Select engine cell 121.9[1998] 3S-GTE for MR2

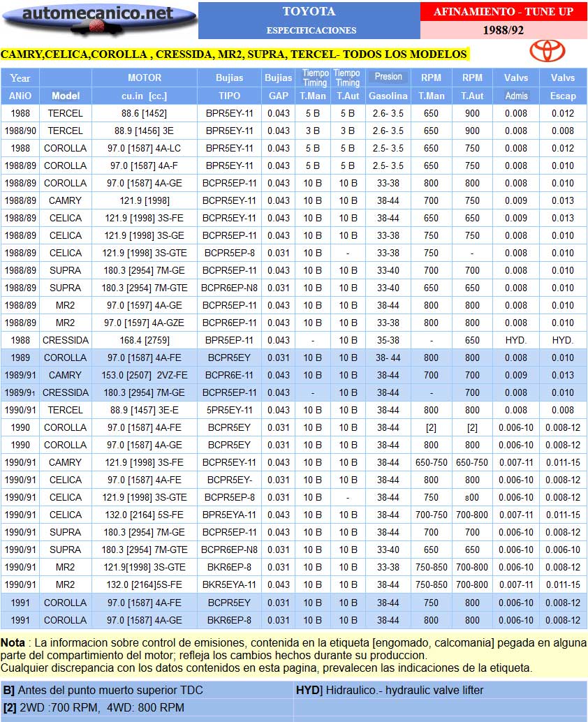coord(145,567)
